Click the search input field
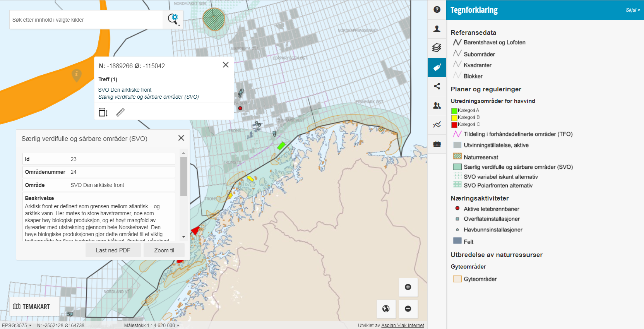 point(86,20)
